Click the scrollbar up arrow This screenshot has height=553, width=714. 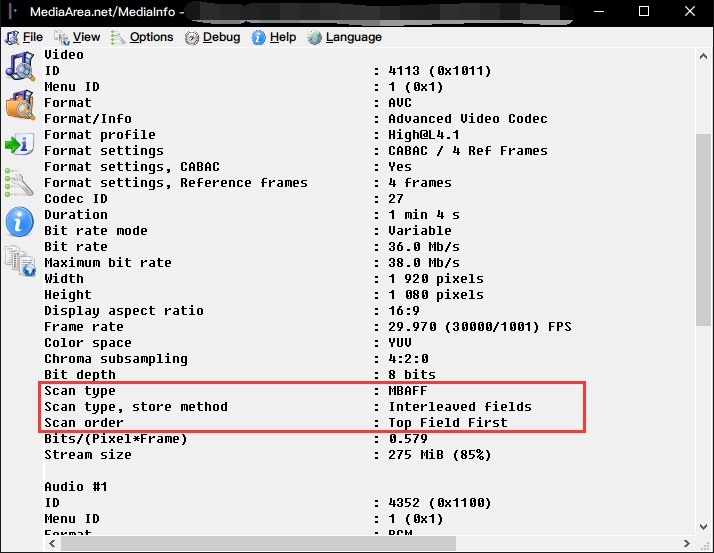(703, 58)
